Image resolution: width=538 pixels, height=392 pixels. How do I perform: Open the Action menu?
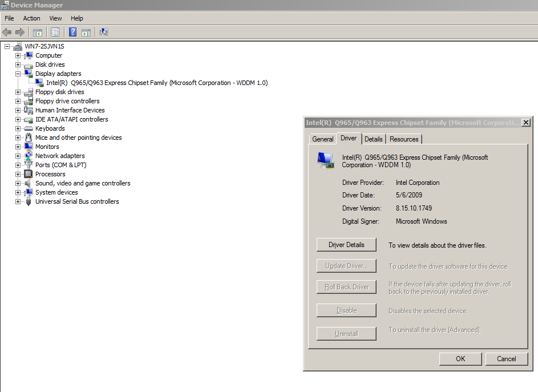coord(31,18)
